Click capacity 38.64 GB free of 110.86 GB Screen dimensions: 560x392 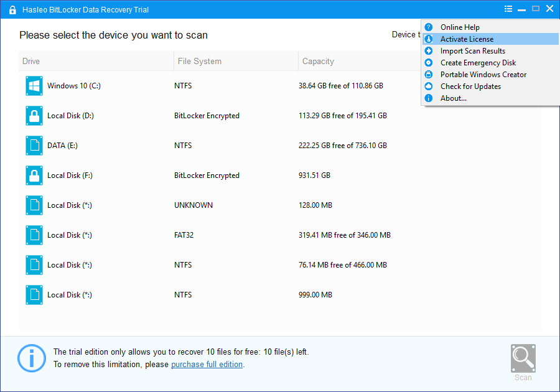tap(341, 86)
